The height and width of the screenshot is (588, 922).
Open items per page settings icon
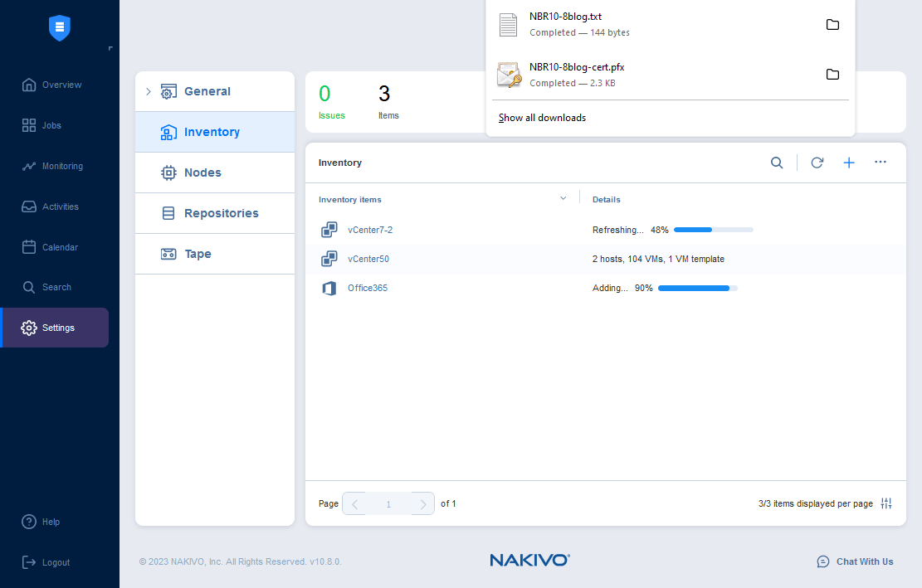(x=886, y=503)
